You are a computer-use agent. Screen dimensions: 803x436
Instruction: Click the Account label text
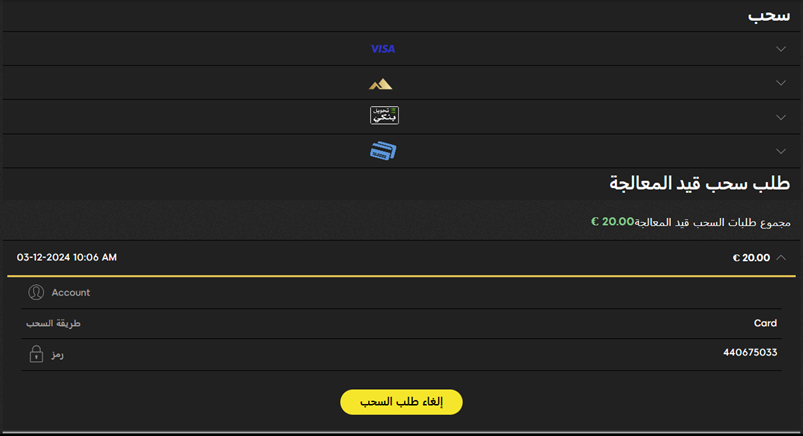[x=71, y=293]
